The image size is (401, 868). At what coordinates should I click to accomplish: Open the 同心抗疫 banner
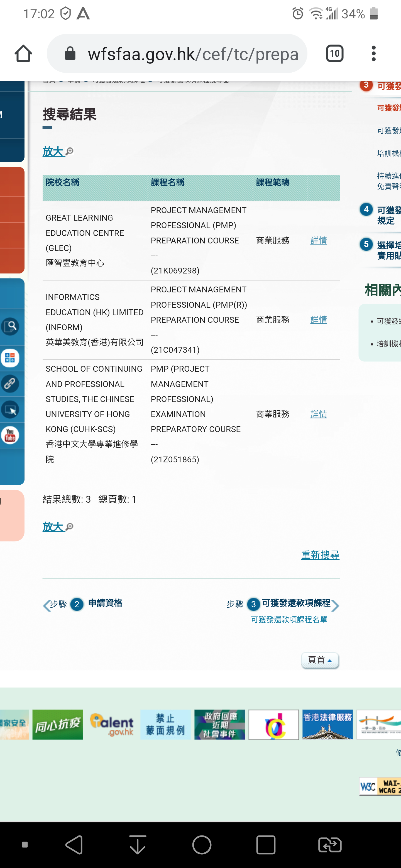coord(57,724)
